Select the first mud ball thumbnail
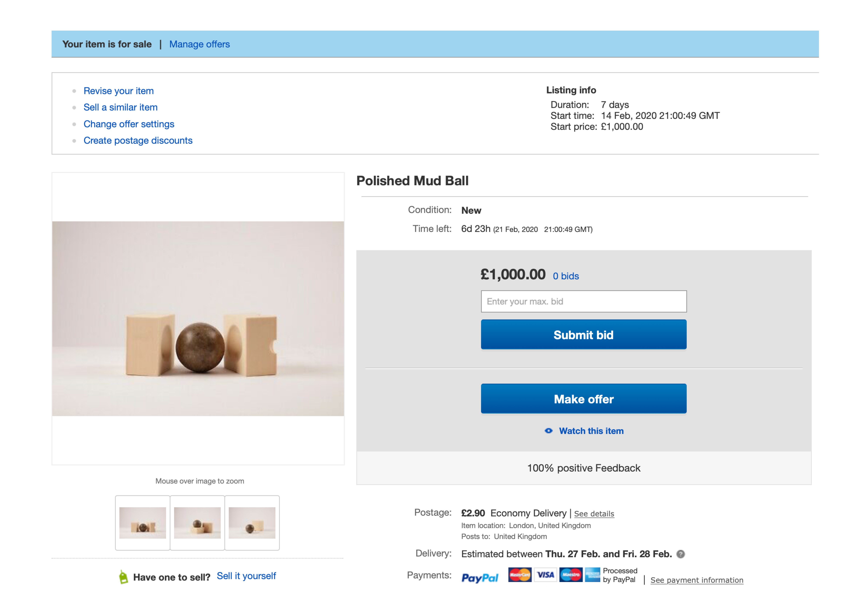 143,523
